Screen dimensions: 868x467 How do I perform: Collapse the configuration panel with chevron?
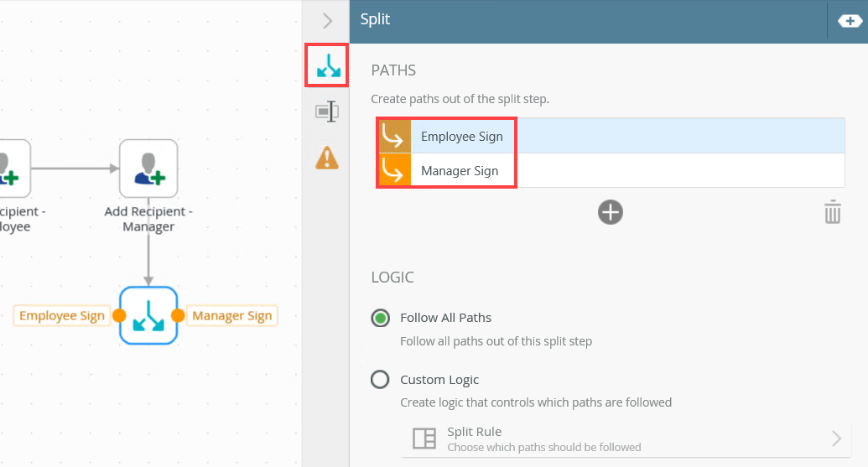pyautogui.click(x=327, y=21)
